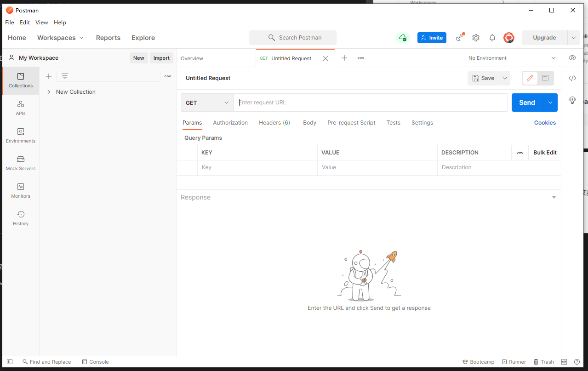Open the Environments sidebar panel

tap(21, 136)
